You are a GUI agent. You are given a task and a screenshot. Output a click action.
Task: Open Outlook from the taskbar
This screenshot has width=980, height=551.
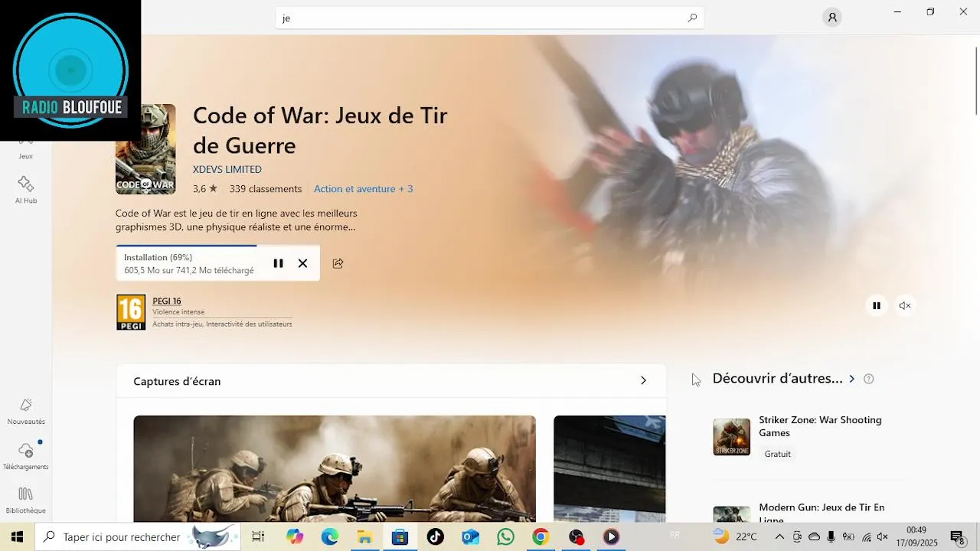[470, 537]
